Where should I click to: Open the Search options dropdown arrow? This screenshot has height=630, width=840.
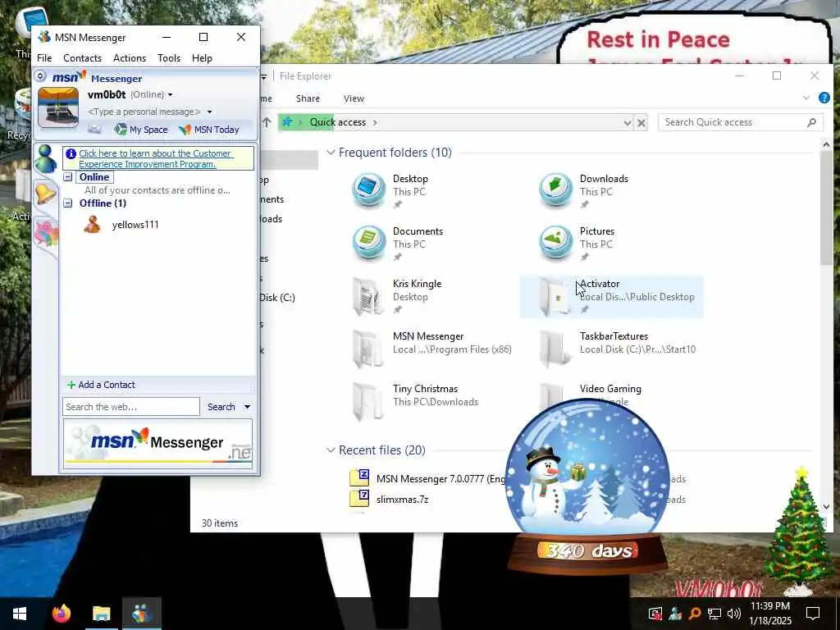(x=247, y=407)
